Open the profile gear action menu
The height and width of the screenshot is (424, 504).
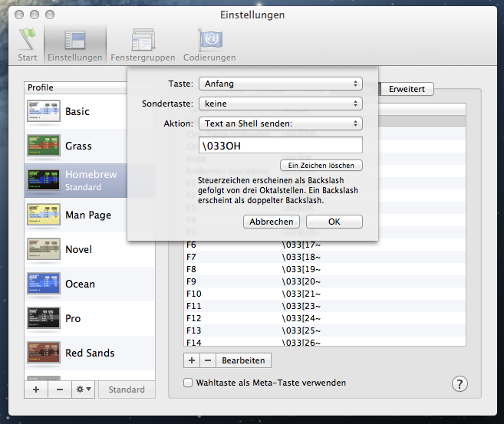84,389
